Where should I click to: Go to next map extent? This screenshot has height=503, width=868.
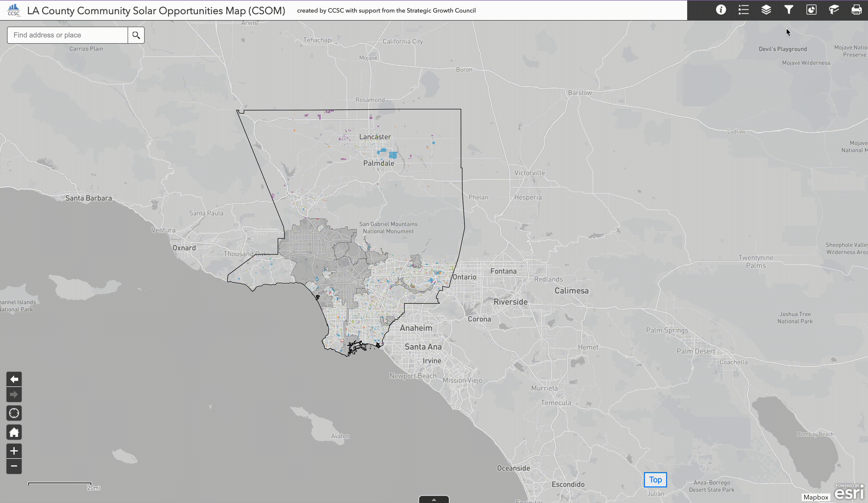click(x=14, y=394)
